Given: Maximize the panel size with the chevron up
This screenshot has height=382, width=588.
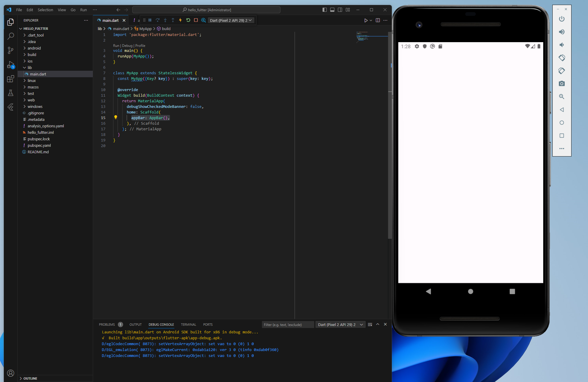Looking at the screenshot, I should click(378, 325).
